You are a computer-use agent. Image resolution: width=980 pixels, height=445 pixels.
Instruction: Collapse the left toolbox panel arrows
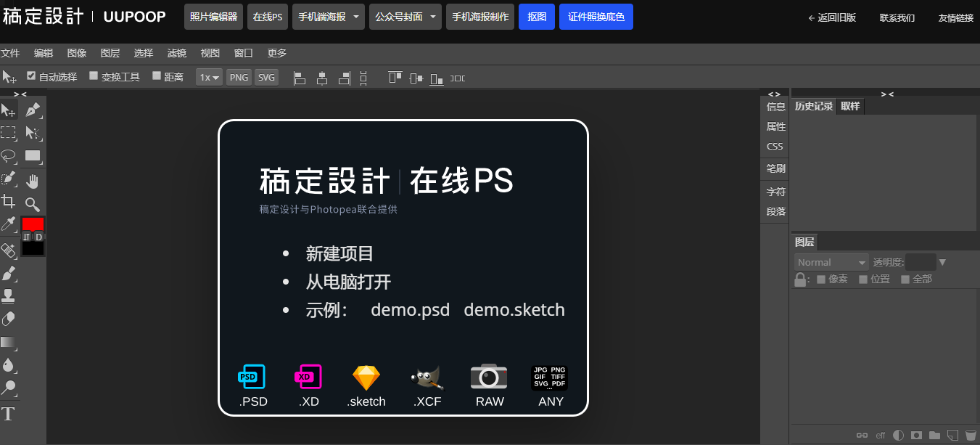(20, 94)
